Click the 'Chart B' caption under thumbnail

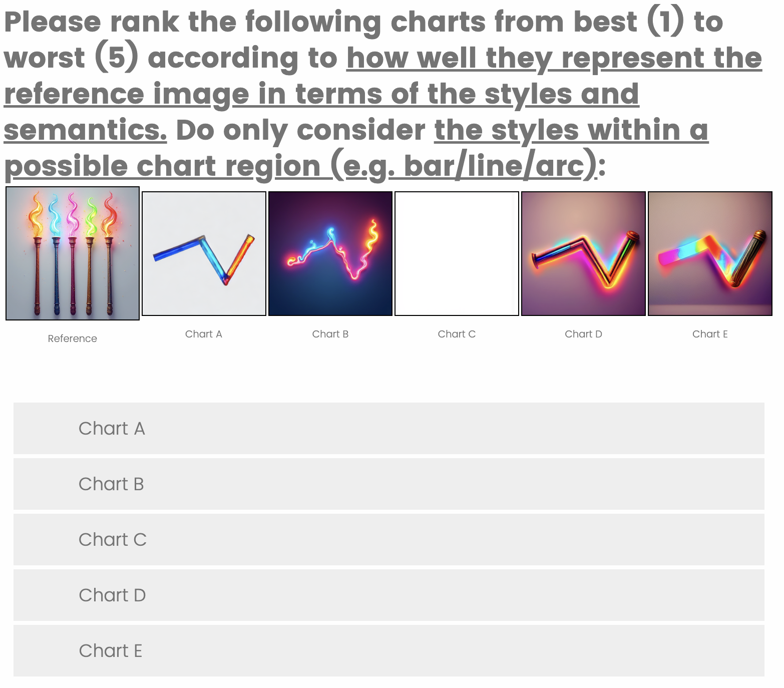click(330, 334)
